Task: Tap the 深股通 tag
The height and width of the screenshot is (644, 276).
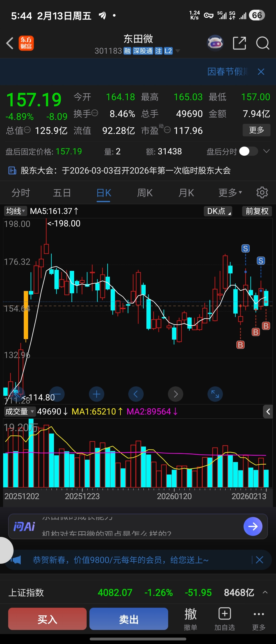Action: 143,51
